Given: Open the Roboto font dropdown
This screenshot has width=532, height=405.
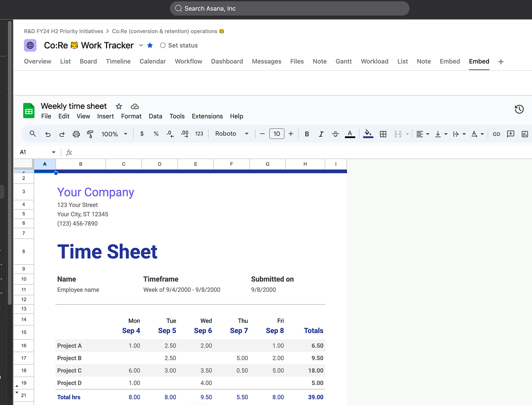Looking at the screenshot, I should (232, 134).
